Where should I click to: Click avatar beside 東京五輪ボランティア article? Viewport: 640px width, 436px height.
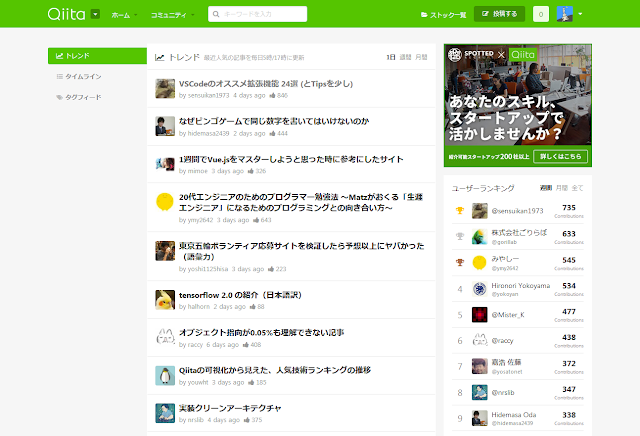click(x=165, y=251)
